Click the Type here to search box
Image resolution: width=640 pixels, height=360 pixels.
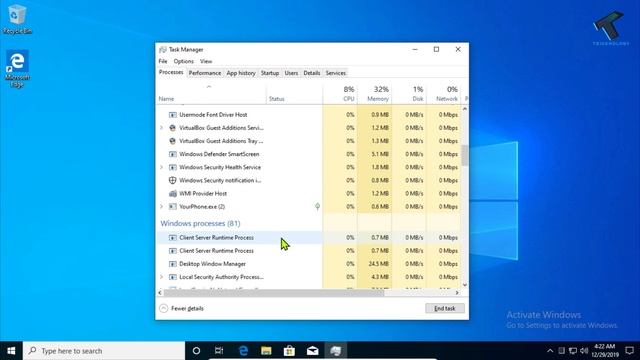(x=104, y=351)
